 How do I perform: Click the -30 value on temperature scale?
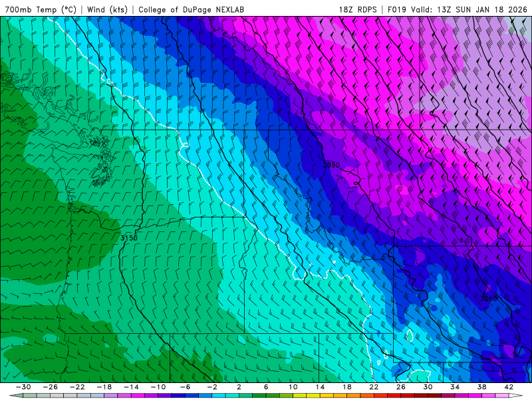(23, 387)
